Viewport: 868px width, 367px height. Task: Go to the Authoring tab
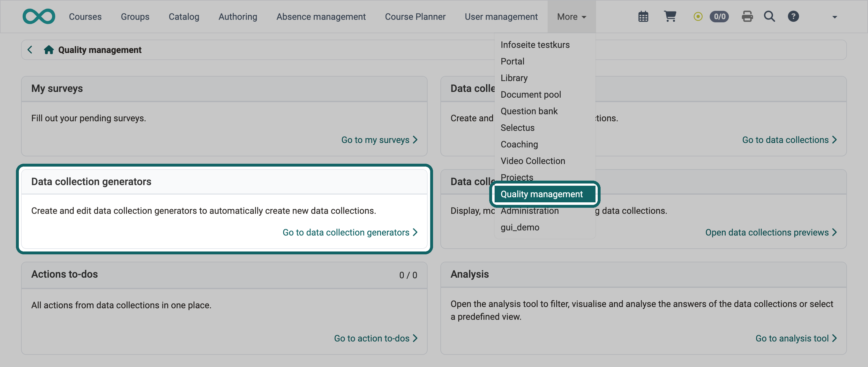point(238,17)
